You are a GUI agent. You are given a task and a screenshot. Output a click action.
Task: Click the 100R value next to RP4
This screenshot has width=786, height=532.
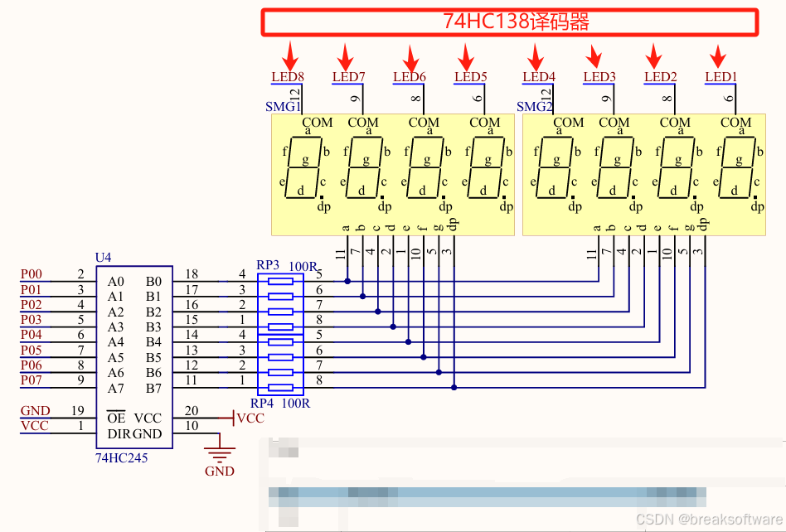click(296, 404)
